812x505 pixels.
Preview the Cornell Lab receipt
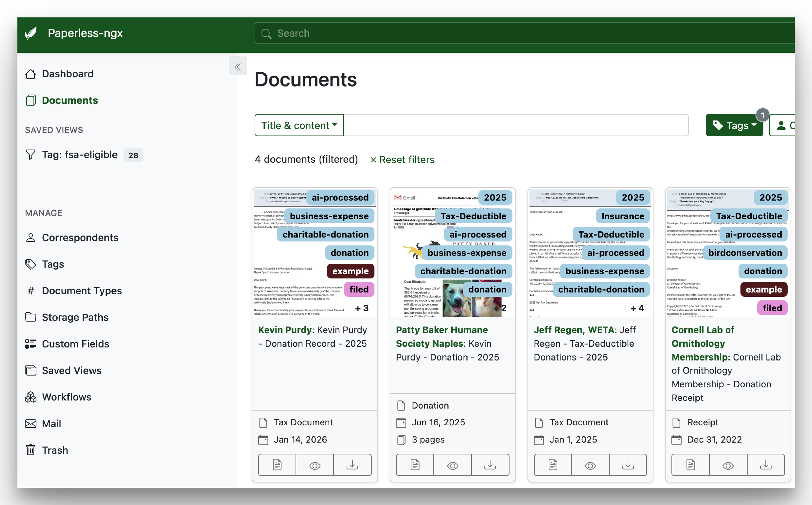click(728, 465)
